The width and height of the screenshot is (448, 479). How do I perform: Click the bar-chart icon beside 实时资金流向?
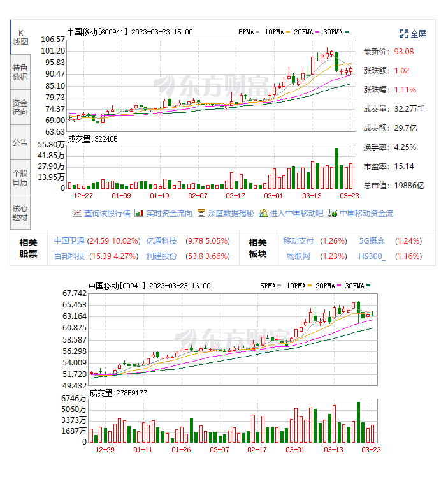(139, 213)
